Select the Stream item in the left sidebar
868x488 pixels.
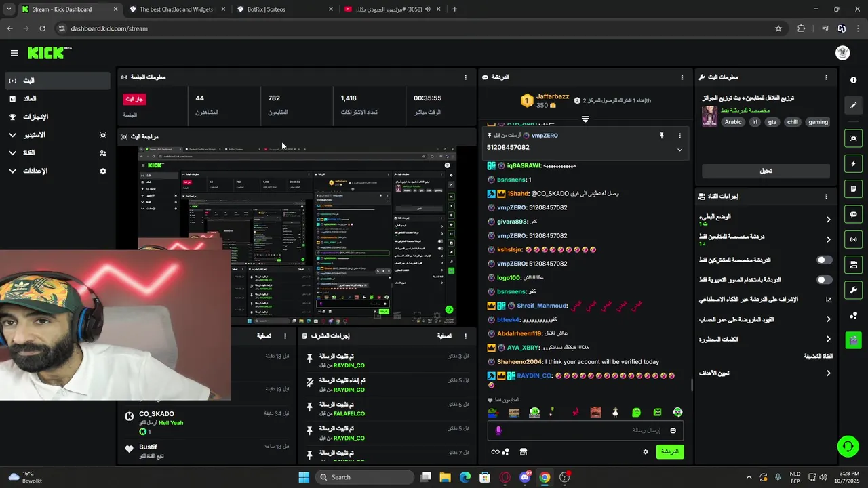click(57, 81)
